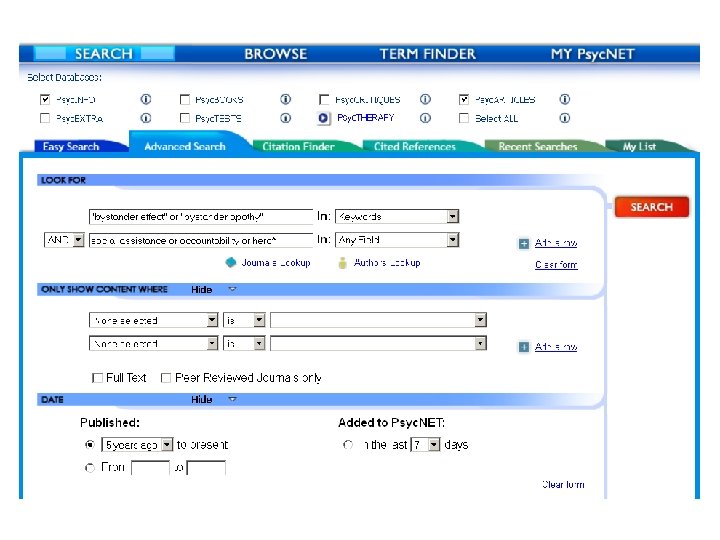Open info icon beside Select ALL
The image size is (720, 540).
coord(564,118)
